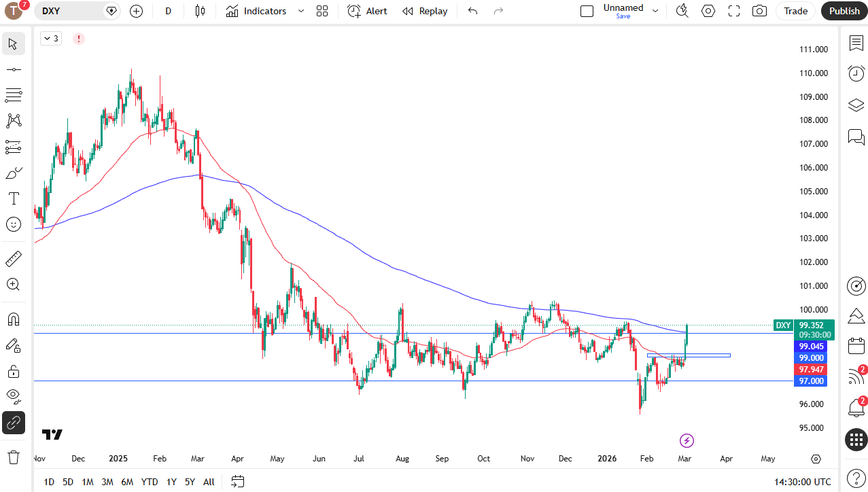Toggle the drawings link sync button

[x=13, y=423]
